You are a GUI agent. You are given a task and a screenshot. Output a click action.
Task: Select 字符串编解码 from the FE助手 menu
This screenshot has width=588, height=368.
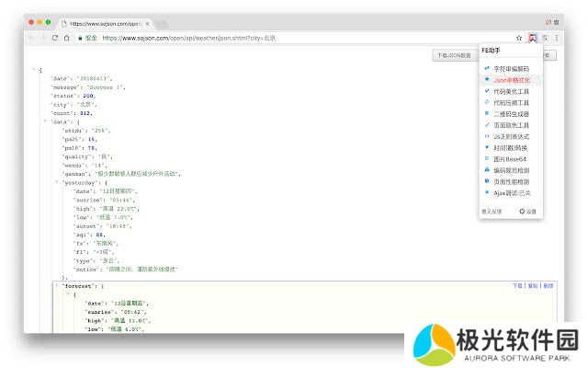pyautogui.click(x=512, y=68)
